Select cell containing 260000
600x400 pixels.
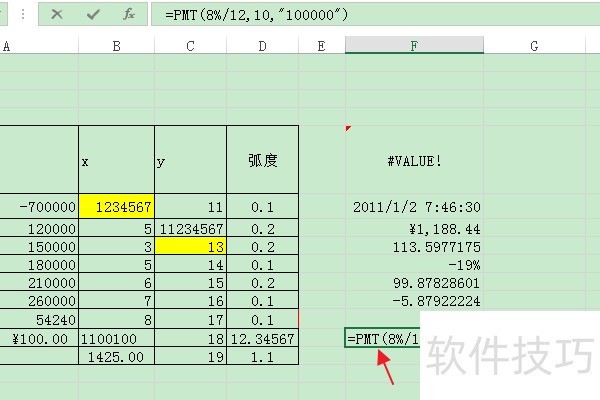[39, 300]
